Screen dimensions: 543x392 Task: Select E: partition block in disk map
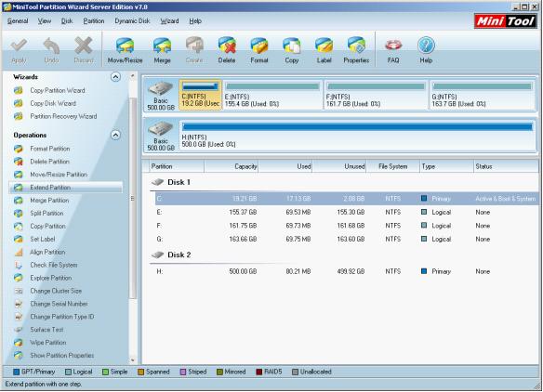[272, 95]
